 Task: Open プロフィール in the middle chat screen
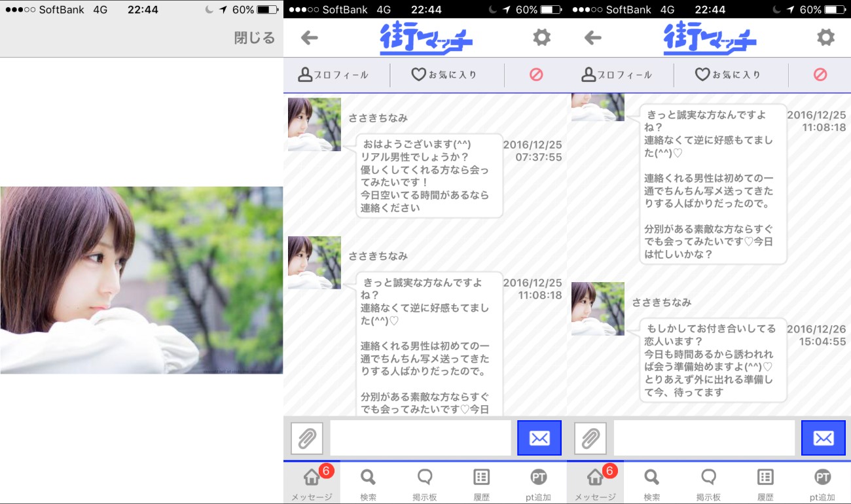point(333,75)
